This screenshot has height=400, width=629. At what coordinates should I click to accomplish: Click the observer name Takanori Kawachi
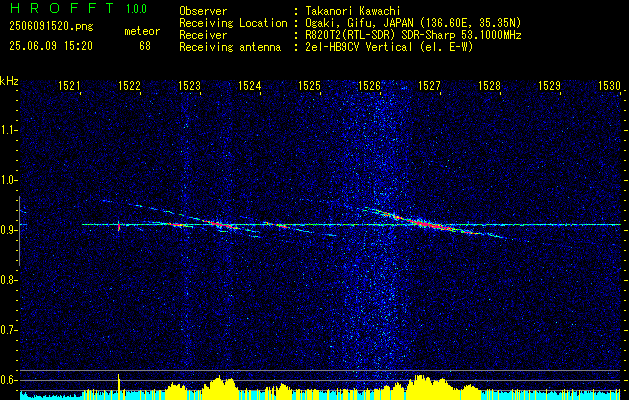tap(353, 11)
